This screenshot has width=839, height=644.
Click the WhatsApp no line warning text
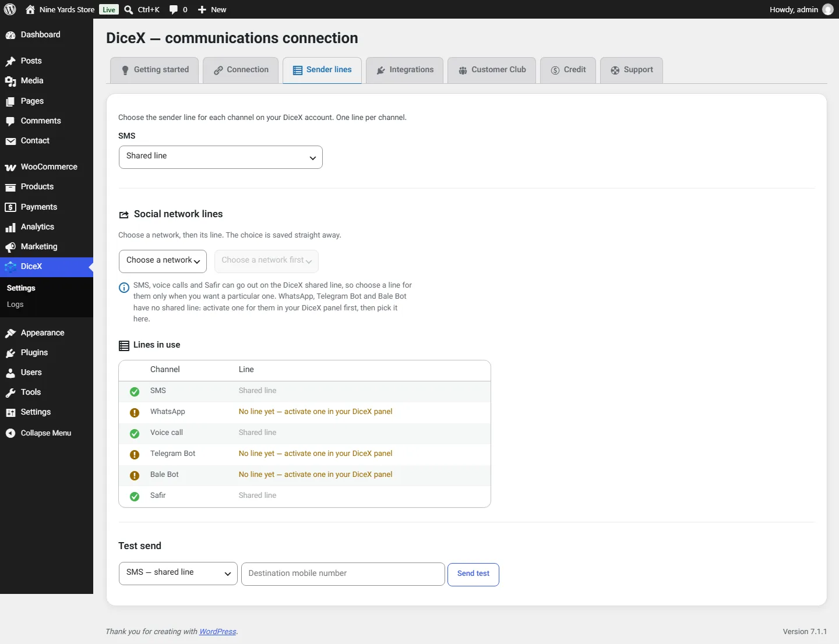click(x=315, y=412)
